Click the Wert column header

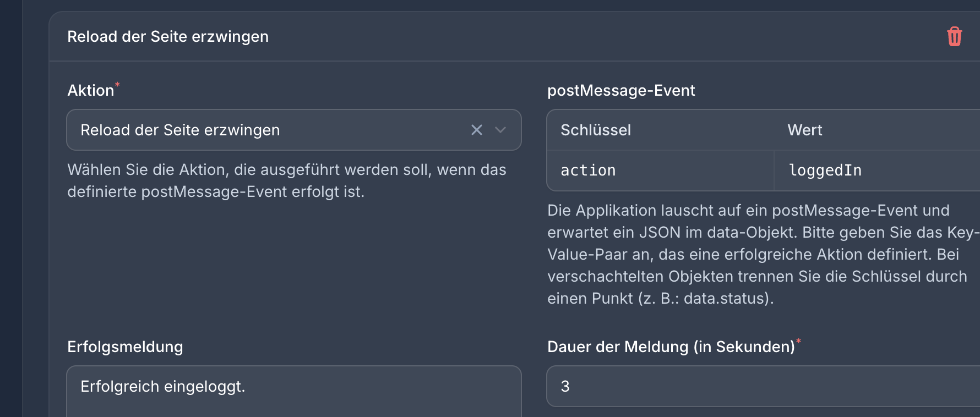[x=804, y=130]
